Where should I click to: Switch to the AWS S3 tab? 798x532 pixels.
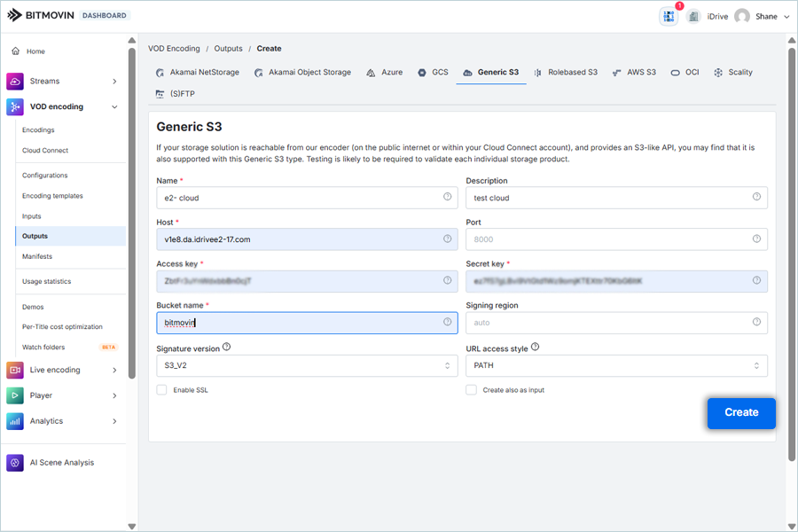click(x=635, y=73)
